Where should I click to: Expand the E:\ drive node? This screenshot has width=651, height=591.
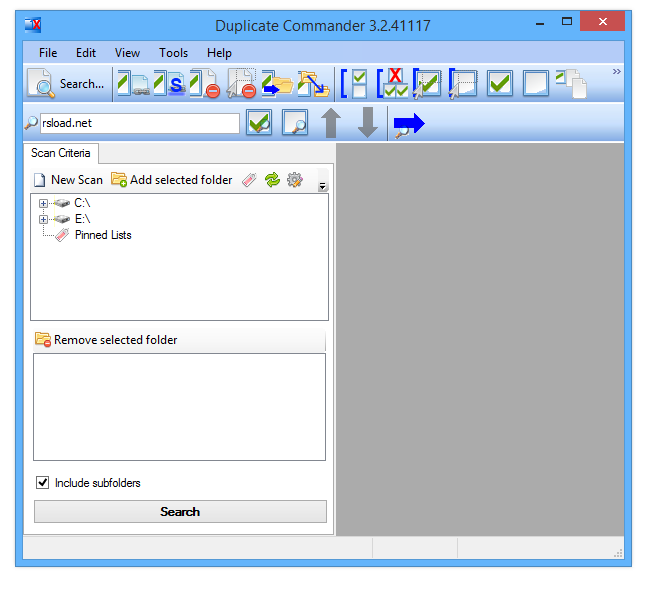click(43, 219)
